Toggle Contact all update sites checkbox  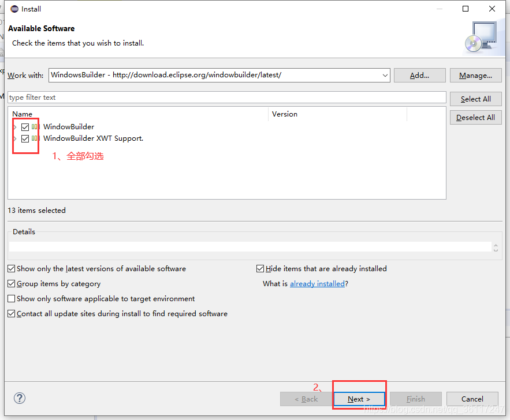(12, 313)
